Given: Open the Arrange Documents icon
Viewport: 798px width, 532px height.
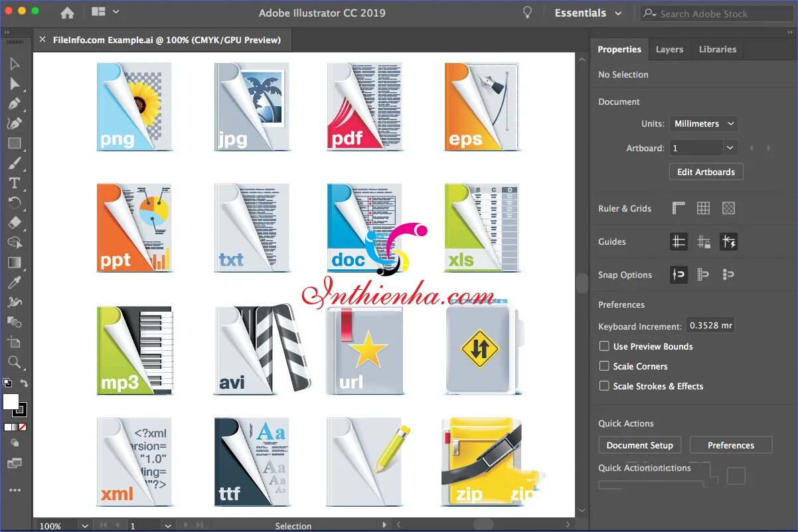Looking at the screenshot, I should click(98, 12).
